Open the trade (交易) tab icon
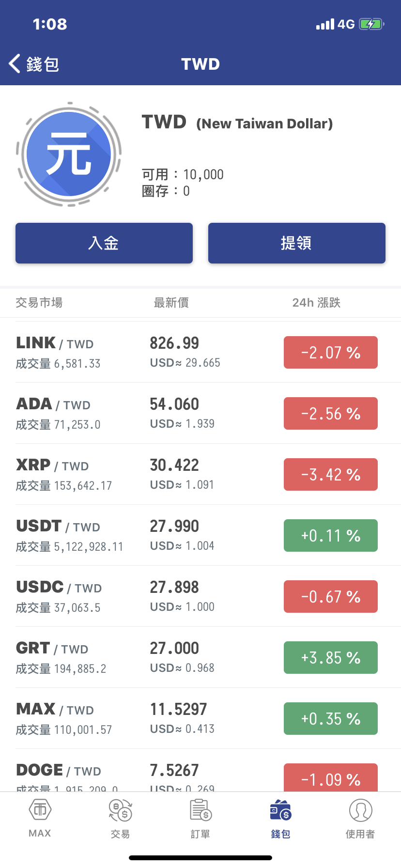This screenshot has height=868, width=401. click(121, 811)
